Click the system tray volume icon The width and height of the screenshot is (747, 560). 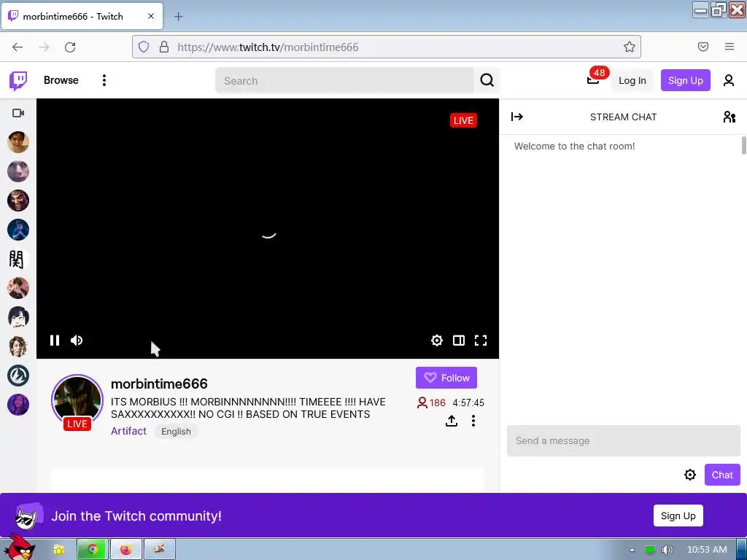[x=667, y=550]
